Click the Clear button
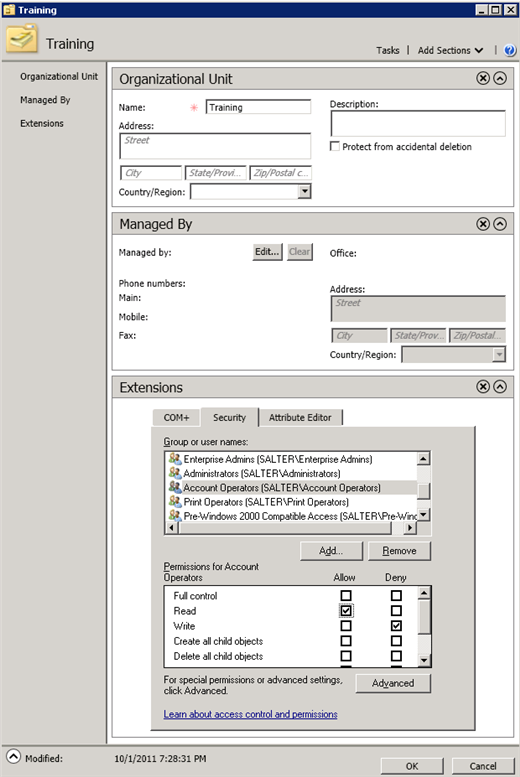The image size is (520, 777). click(299, 252)
